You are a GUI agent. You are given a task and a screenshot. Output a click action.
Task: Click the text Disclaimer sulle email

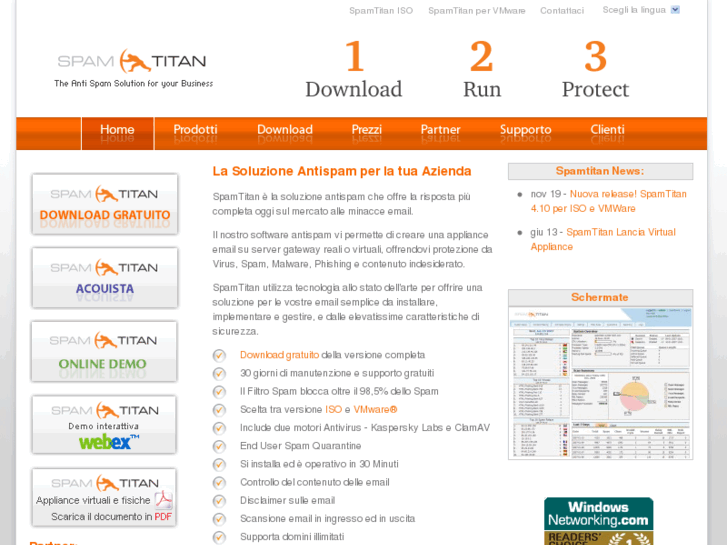point(287,500)
